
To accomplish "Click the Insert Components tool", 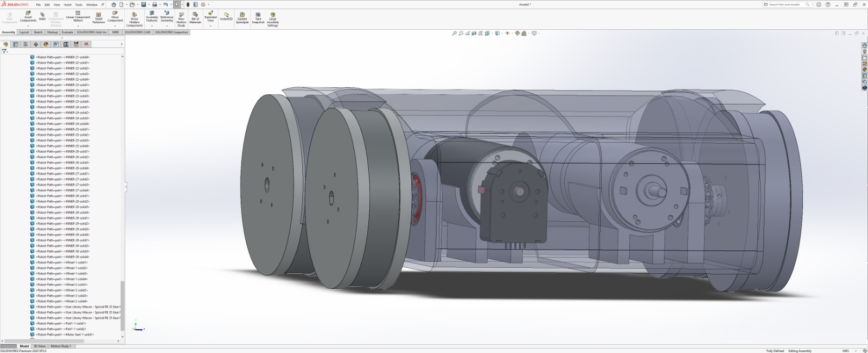I will (x=28, y=17).
